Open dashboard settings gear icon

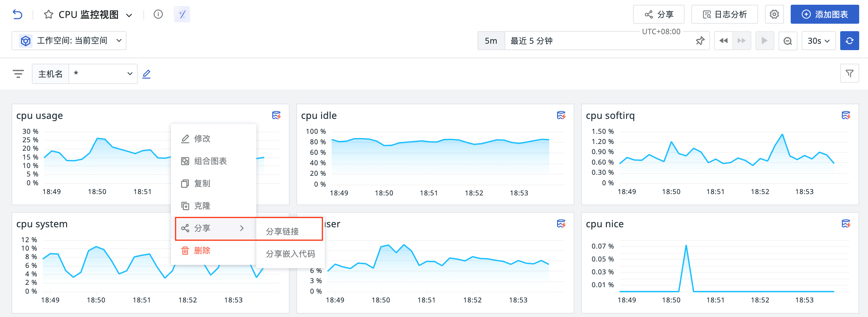pyautogui.click(x=774, y=14)
